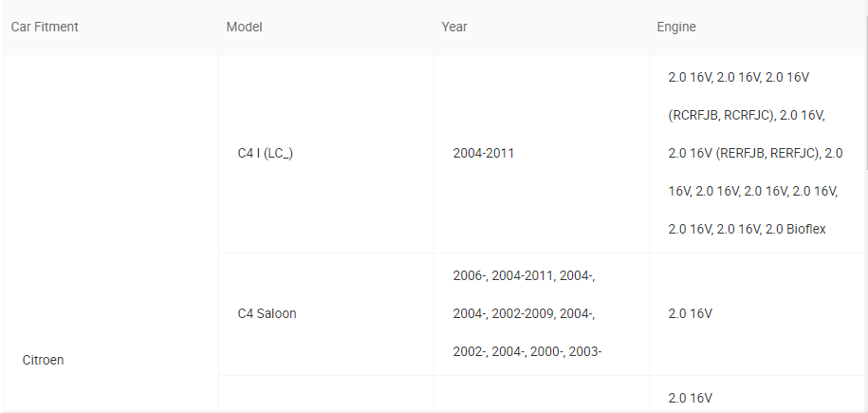Screen dimensions: 868x413
Task: Click the 2004-, 2002-2009, 2004- year line
Action: (x=524, y=313)
